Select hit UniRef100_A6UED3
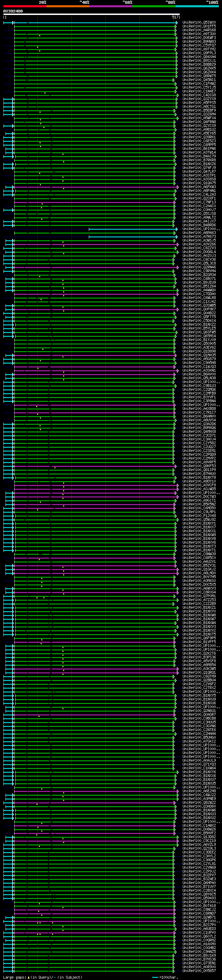The image size is (222, 980). point(199,929)
